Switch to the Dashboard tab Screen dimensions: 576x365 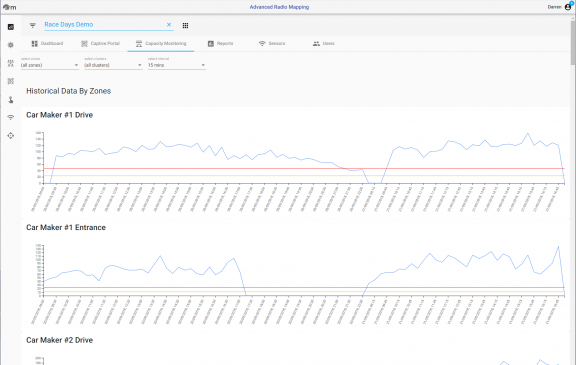click(x=47, y=43)
